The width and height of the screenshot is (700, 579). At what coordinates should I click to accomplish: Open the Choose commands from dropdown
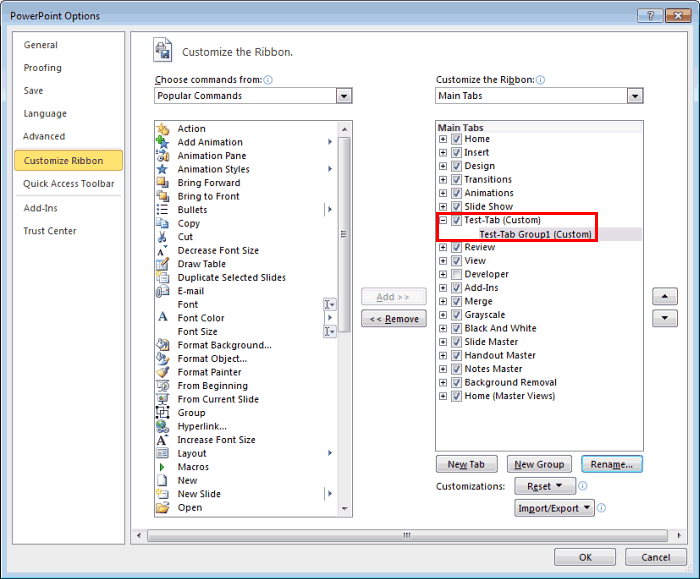pos(344,96)
